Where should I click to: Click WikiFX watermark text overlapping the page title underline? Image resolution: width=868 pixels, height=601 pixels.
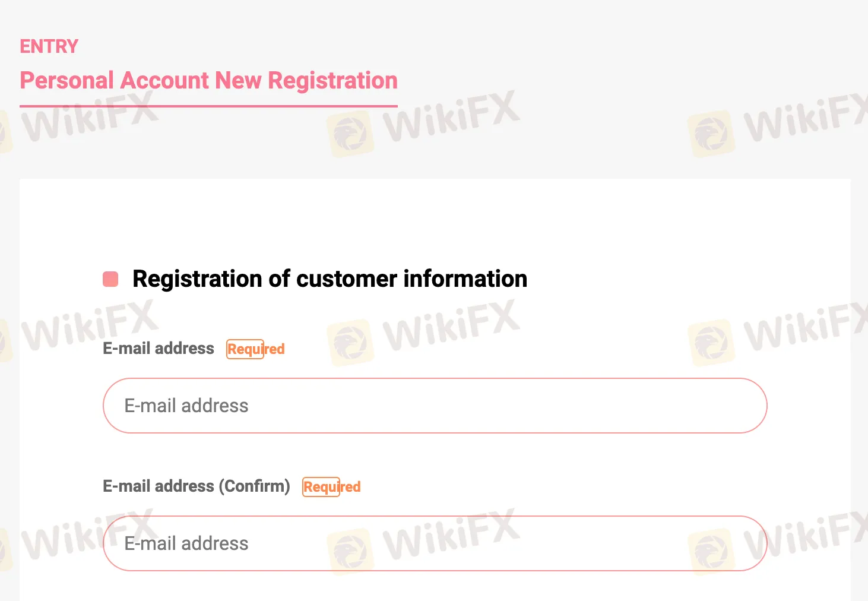click(89, 119)
